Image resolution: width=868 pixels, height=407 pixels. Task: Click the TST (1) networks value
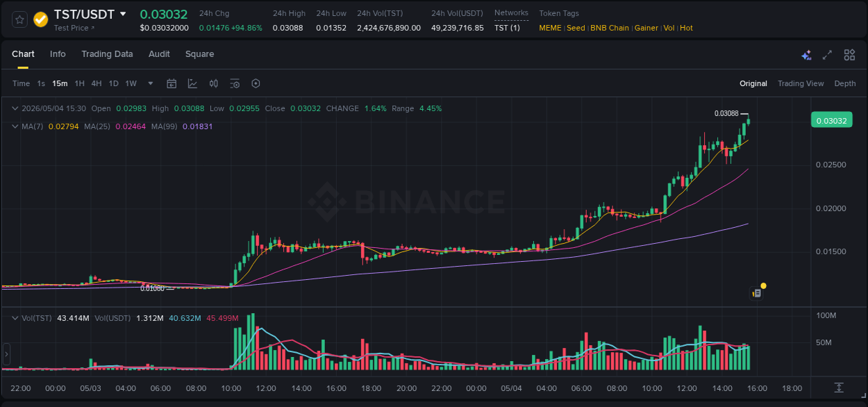(x=507, y=28)
